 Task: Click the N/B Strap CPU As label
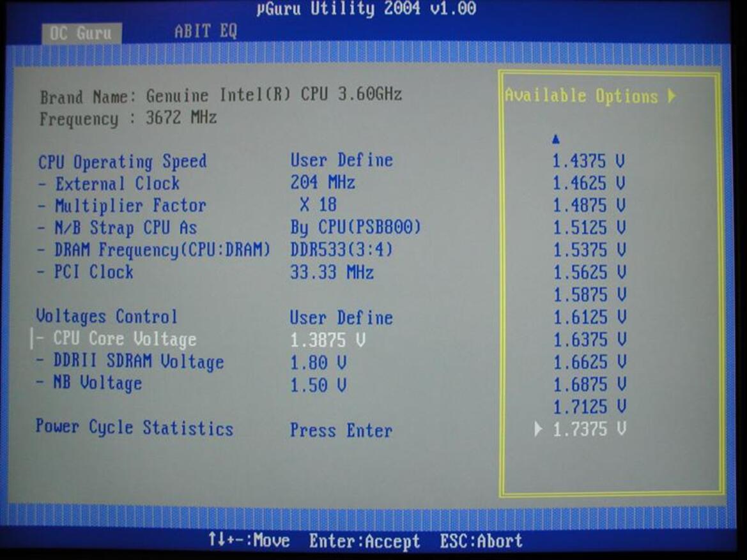pyautogui.click(x=126, y=227)
